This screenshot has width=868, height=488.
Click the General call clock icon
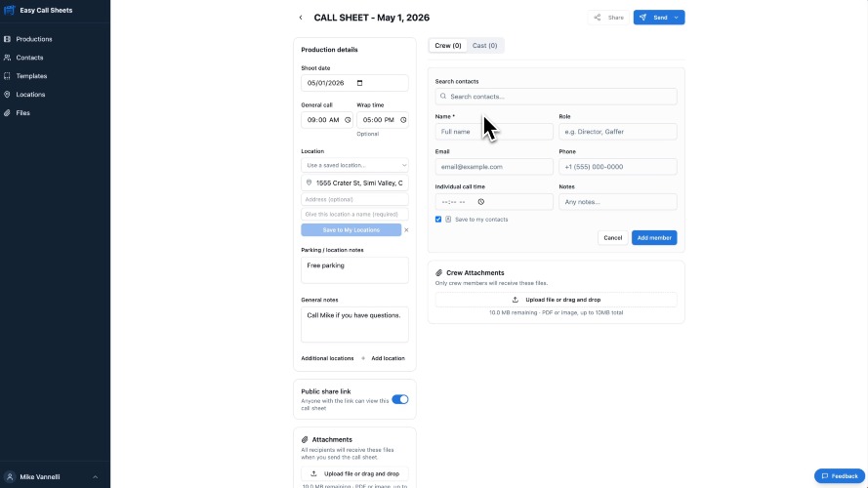348,120
